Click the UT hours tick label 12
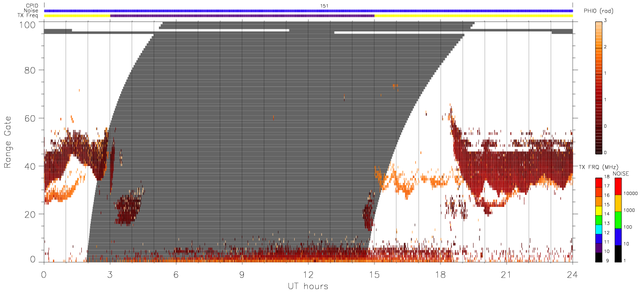 tap(308, 274)
